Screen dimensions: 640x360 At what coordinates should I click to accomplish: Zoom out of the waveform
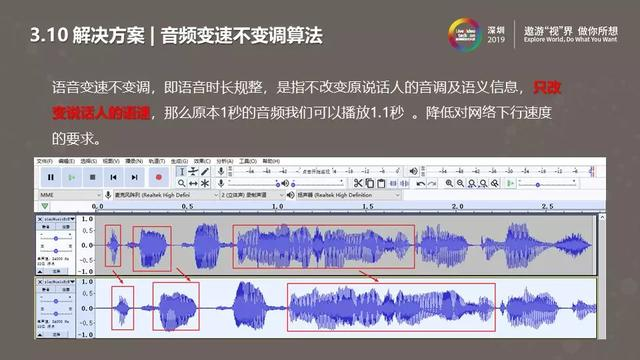[460, 183]
